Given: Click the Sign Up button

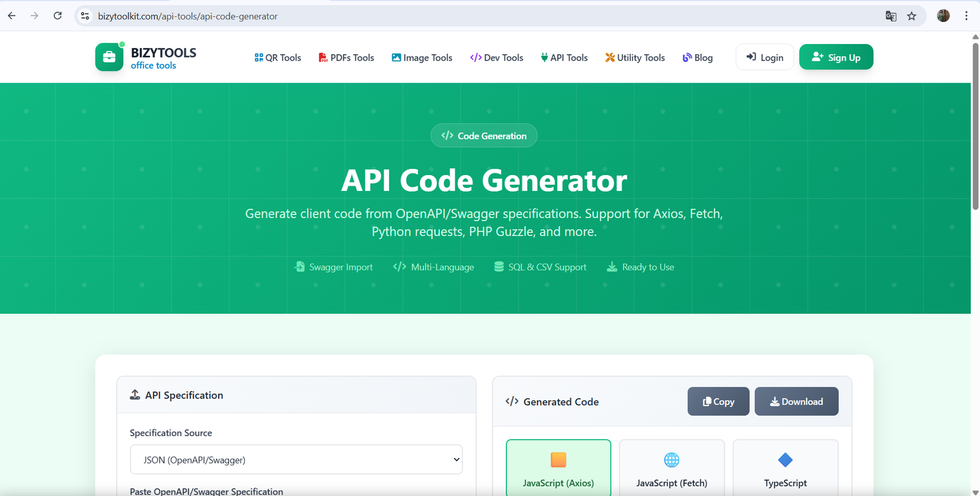Looking at the screenshot, I should click(x=836, y=57).
